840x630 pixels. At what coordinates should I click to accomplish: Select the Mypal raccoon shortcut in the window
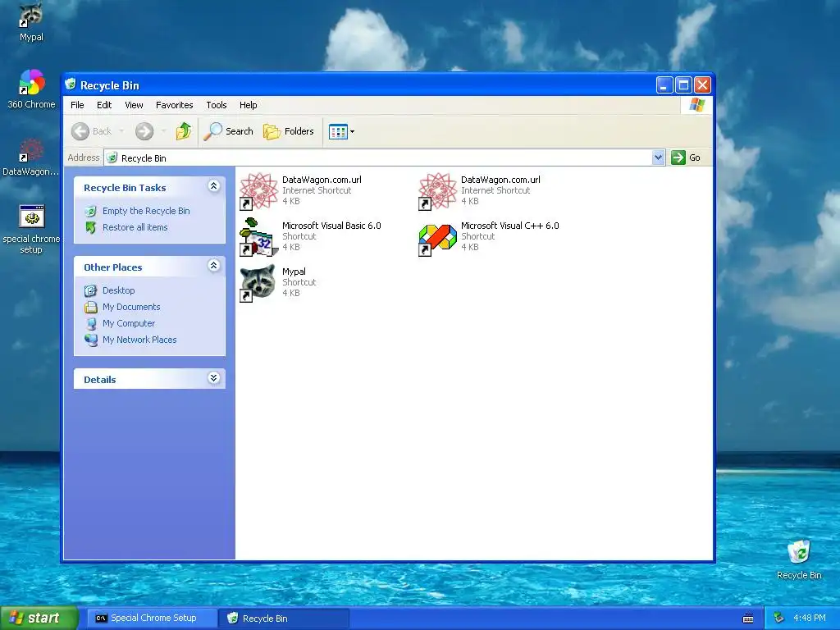pos(258,283)
